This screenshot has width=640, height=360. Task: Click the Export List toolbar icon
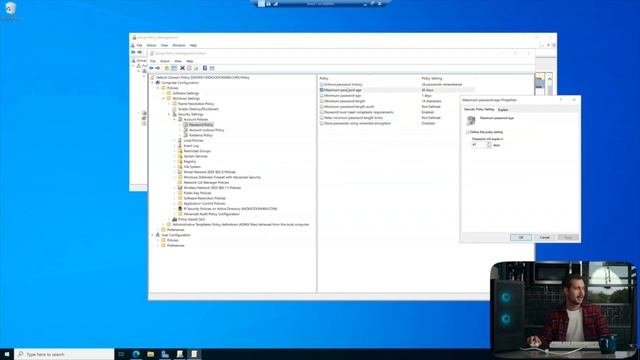196,68
